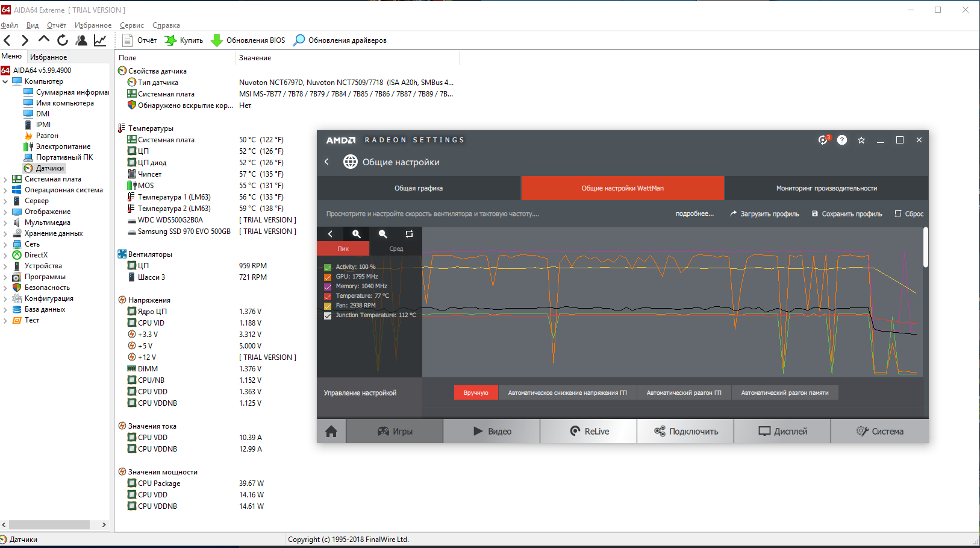
Task: Toggle Junction Temperature graph checkbox
Action: 328,315
